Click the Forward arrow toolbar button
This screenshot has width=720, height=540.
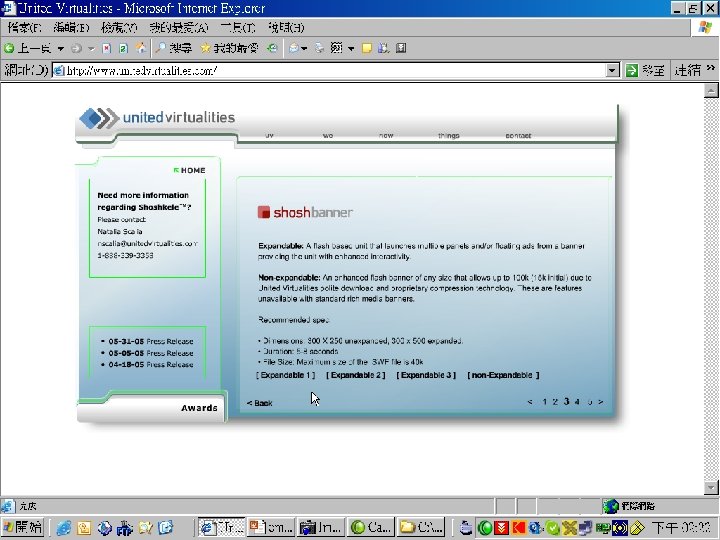click(x=76, y=48)
